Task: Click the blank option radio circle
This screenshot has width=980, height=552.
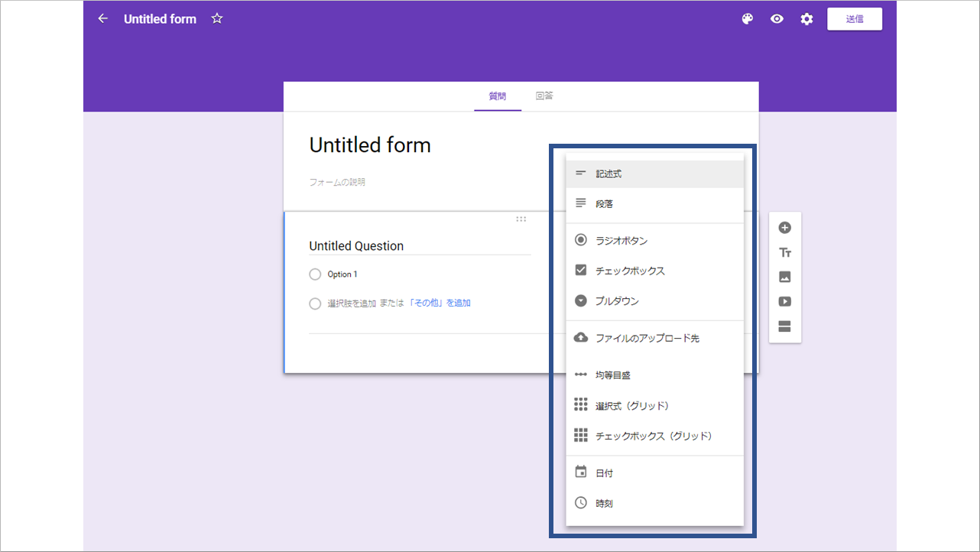Action: 314,303
